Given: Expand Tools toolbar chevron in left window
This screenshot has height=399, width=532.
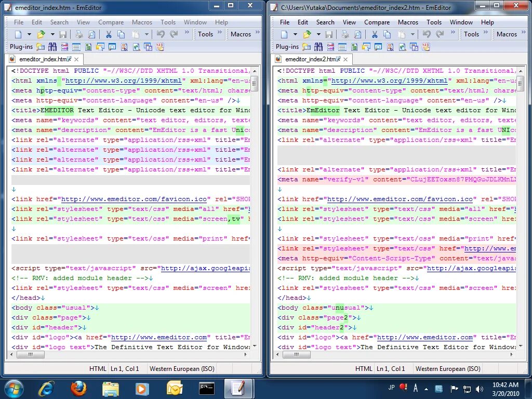Looking at the screenshot, I should tap(220, 32).
